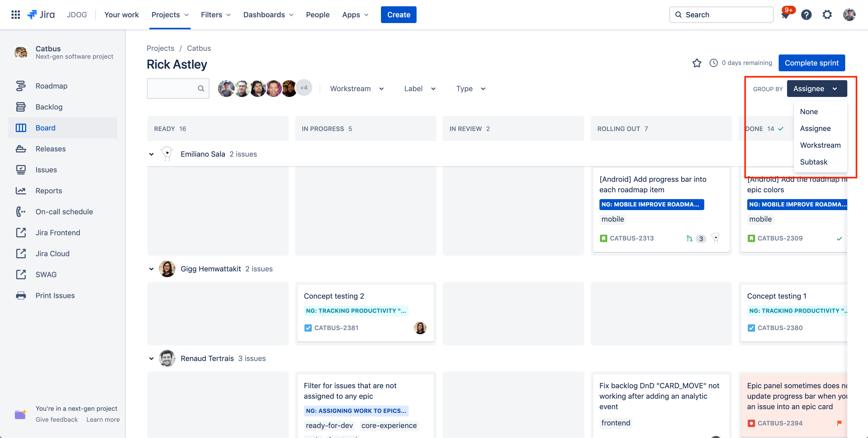
Task: Star this board as favorite
Action: 697,63
